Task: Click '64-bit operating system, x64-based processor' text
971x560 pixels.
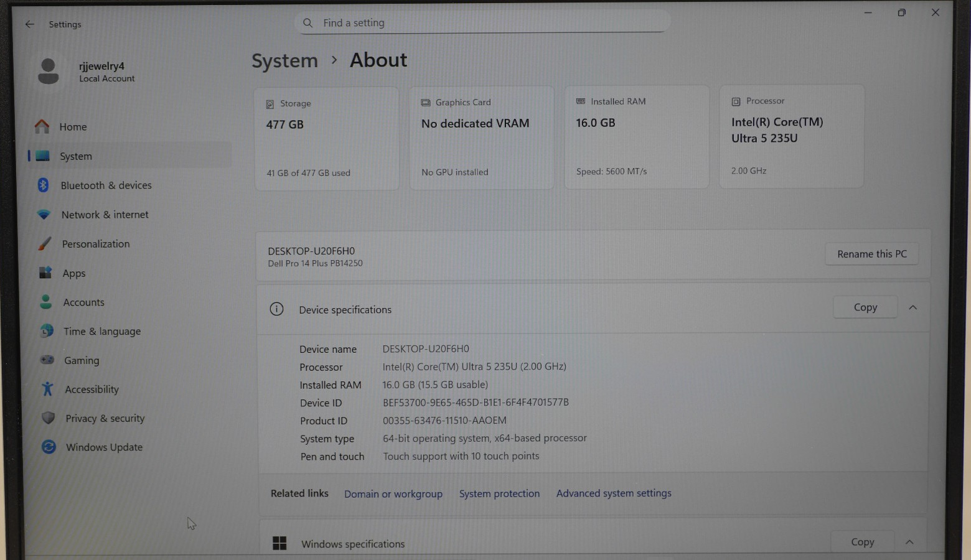Action: (485, 438)
